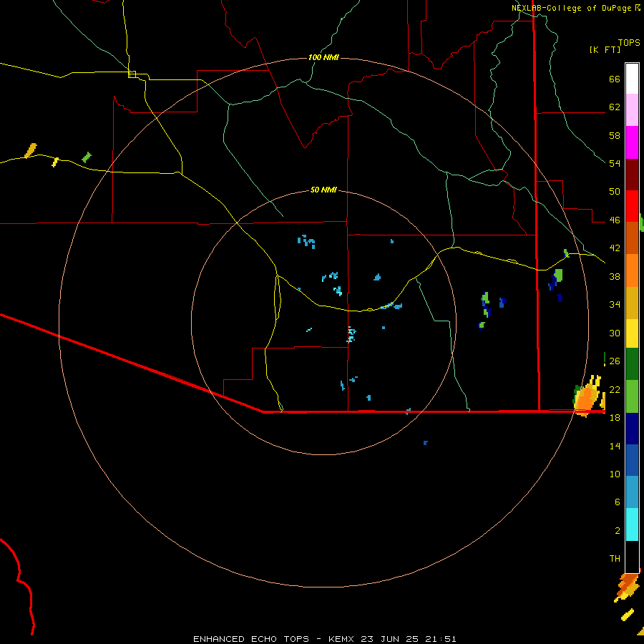Pick the cyan legend swatch
Viewport: 644px width, 644px height.
[x=632, y=525]
